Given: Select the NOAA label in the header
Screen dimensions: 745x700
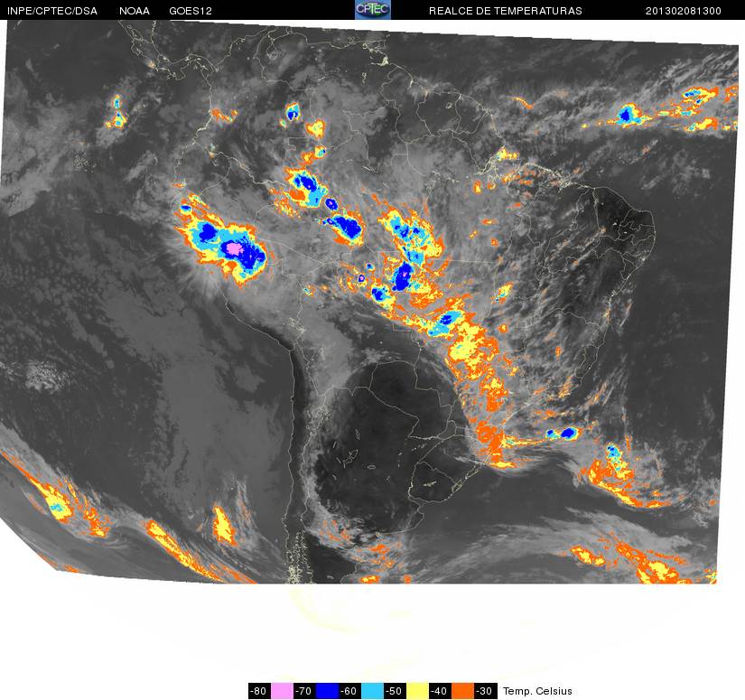Looking at the screenshot, I should click(x=135, y=11).
